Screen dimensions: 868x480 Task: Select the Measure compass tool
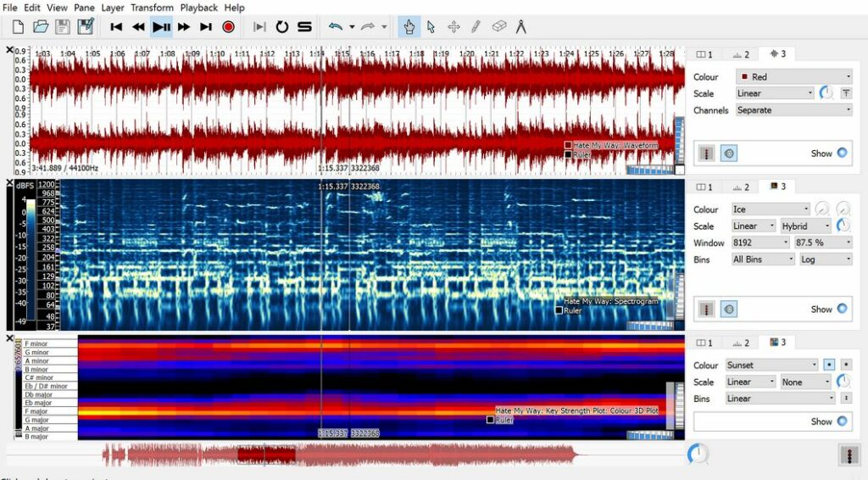(x=521, y=26)
